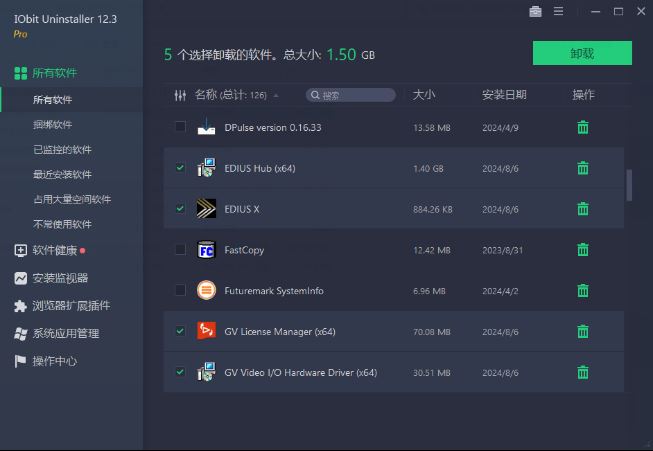The image size is (653, 451).
Task: Select 所有软件 sub-item in sidebar
Action: [x=52, y=100]
